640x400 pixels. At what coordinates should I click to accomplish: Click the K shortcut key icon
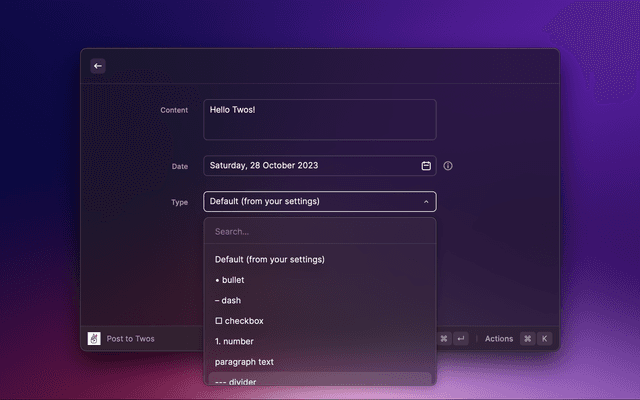[545, 338]
